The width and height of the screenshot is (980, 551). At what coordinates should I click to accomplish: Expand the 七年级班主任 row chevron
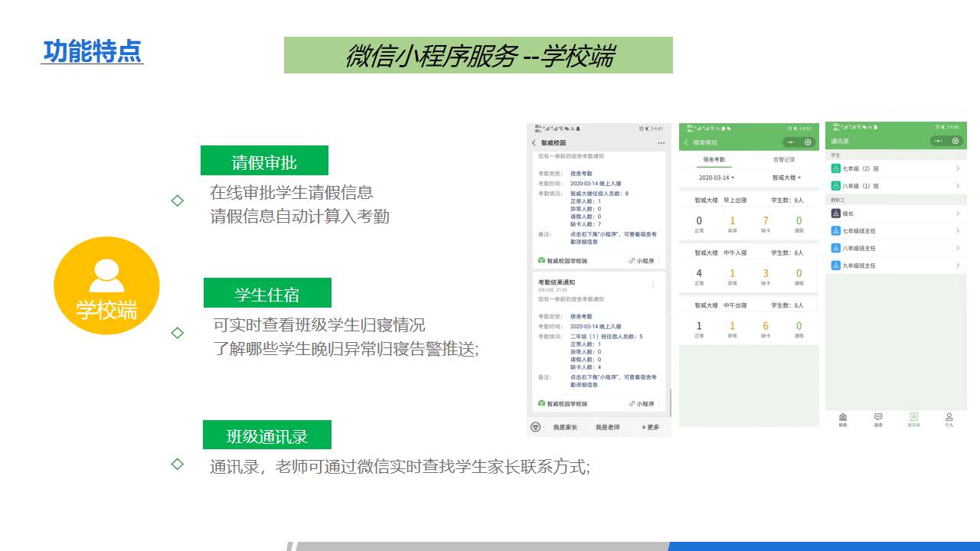[x=958, y=230]
